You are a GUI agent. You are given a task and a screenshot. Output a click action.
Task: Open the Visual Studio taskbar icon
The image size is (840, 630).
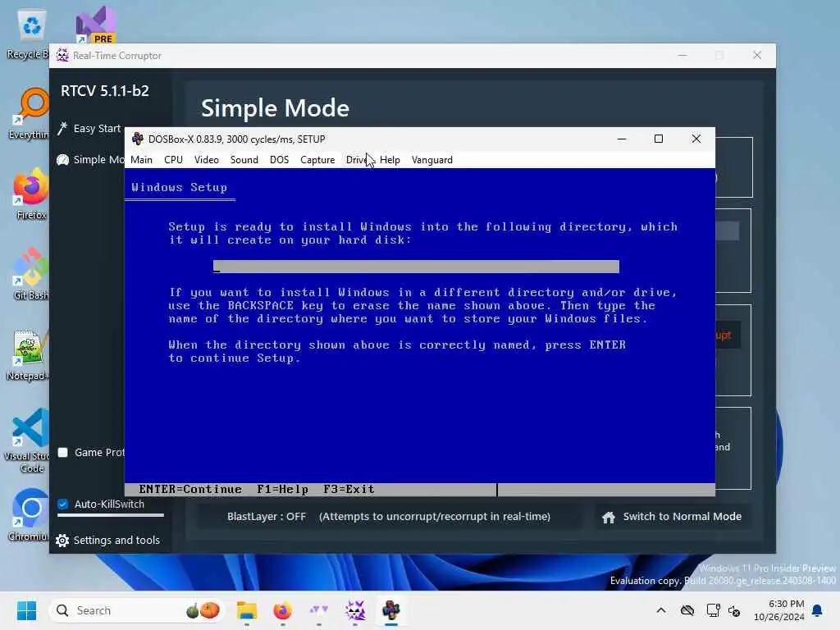coord(319,610)
